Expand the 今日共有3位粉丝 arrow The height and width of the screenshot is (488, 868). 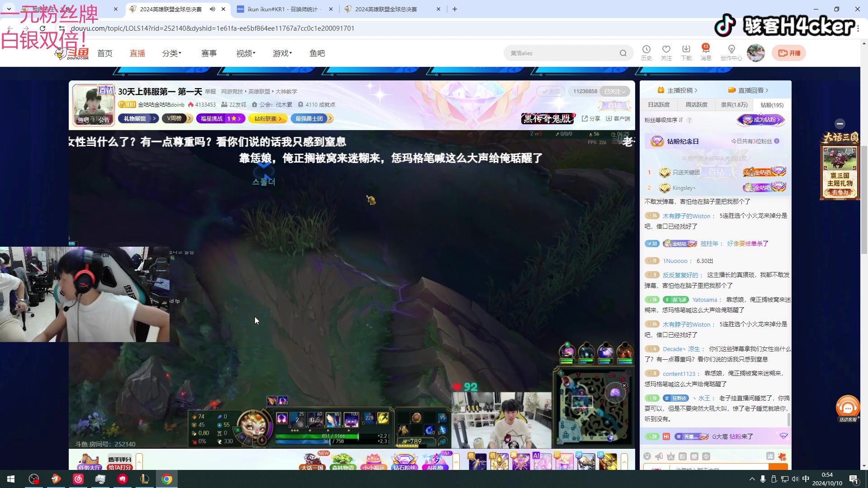777,141
